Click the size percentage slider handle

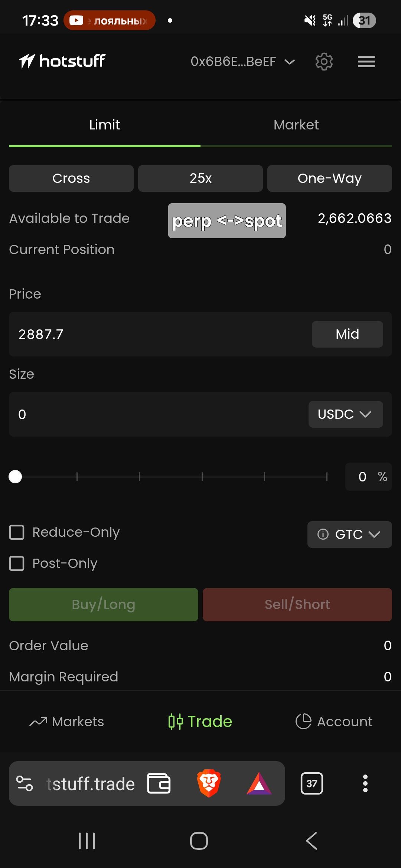coord(15,477)
